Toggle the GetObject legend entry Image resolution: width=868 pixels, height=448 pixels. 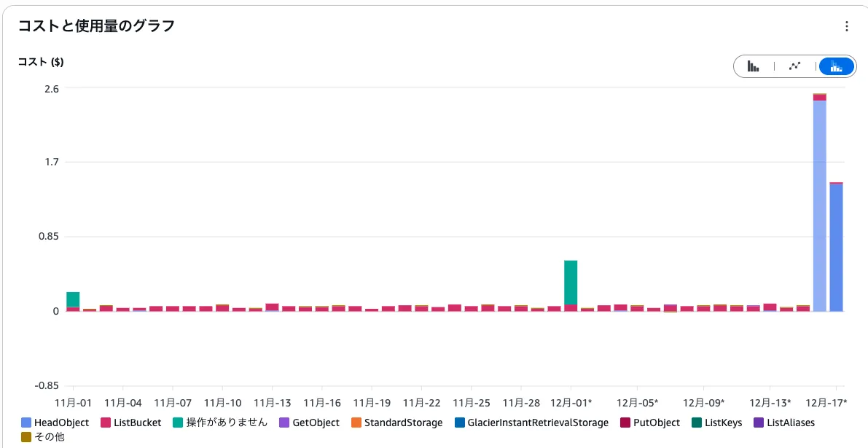pyautogui.click(x=315, y=423)
